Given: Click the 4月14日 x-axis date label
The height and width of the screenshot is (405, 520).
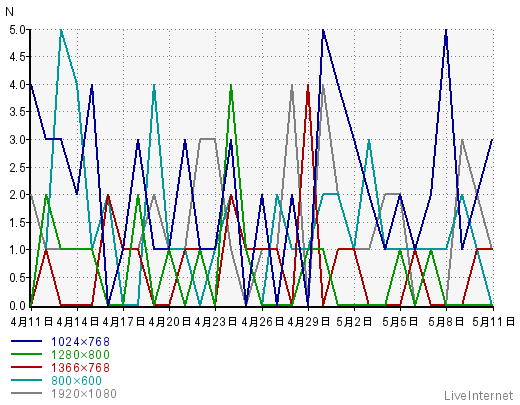Looking at the screenshot, I should [x=78, y=322].
